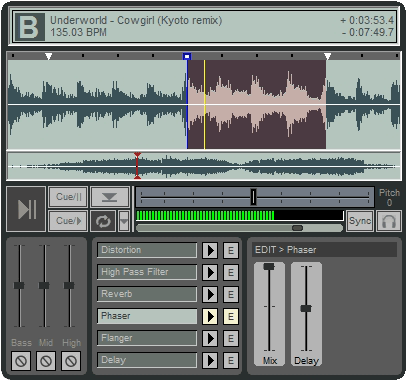Select the Delay effect slot

pos(147,360)
